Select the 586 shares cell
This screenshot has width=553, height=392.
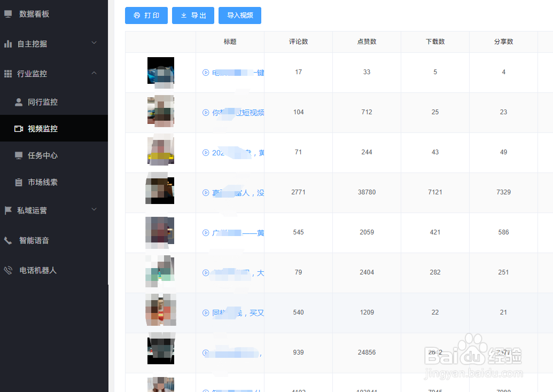click(504, 232)
